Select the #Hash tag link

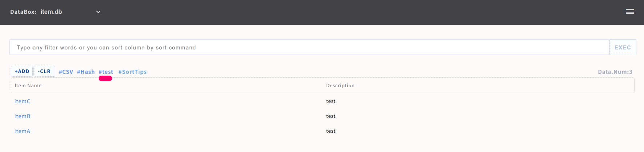[86, 72]
